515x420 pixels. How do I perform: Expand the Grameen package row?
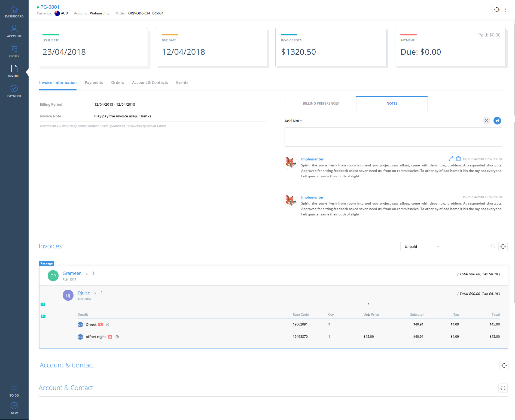(x=72, y=273)
